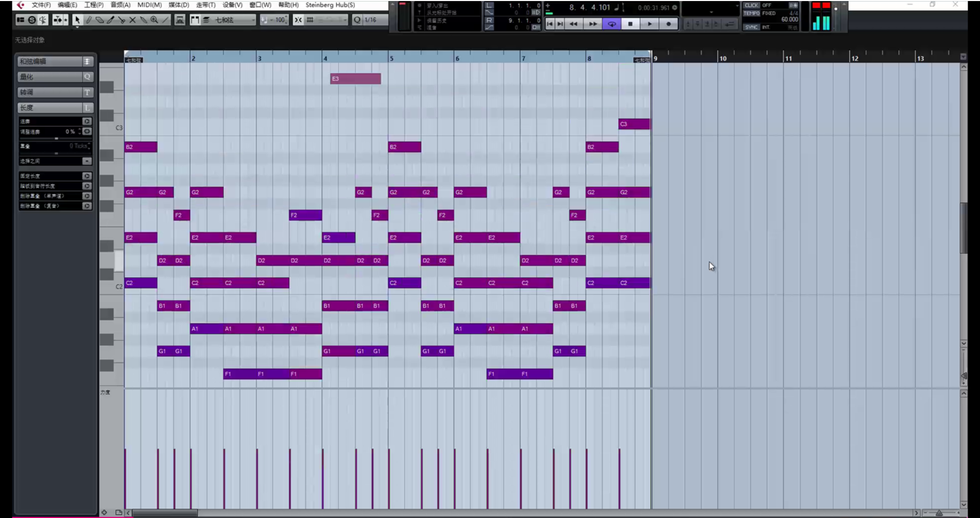The image size is (980, 518).
Task: Click the horizontal scrollbar thumb at bottom
Action: pos(165,513)
